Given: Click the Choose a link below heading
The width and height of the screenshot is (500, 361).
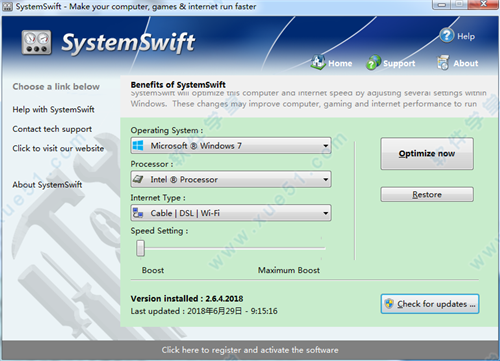Looking at the screenshot, I should click(56, 87).
